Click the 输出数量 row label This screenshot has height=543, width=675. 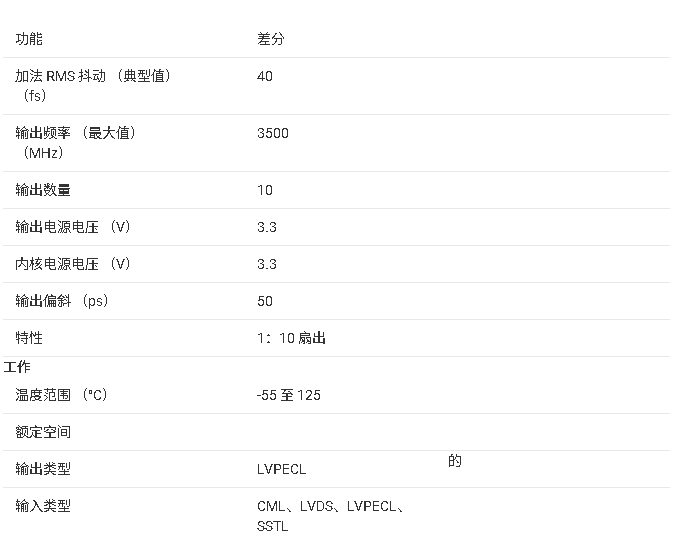point(43,190)
